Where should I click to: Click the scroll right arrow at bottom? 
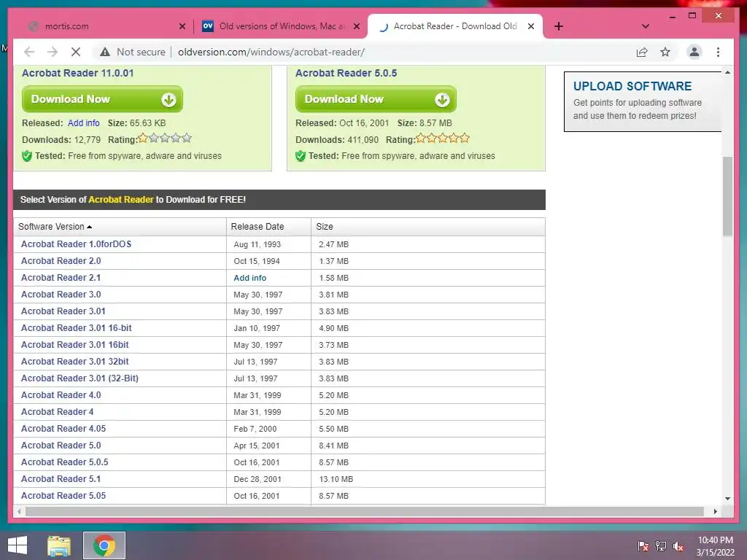click(x=716, y=511)
